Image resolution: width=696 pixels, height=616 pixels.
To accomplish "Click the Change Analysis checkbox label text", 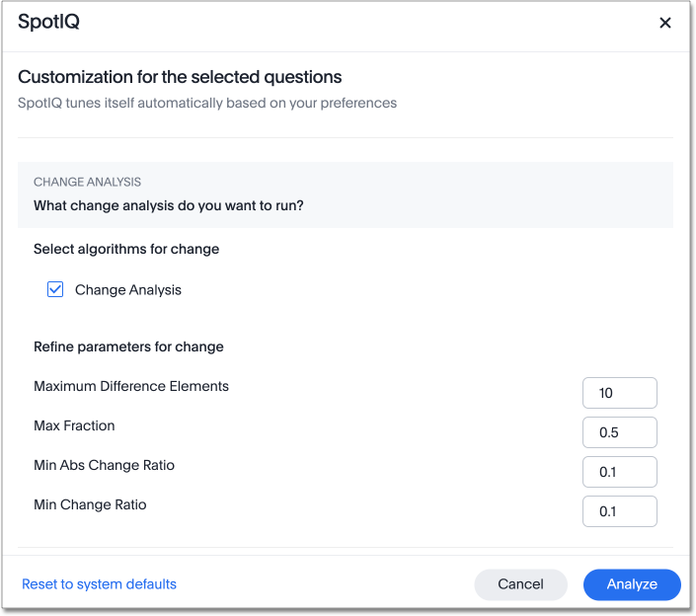I will (x=128, y=290).
